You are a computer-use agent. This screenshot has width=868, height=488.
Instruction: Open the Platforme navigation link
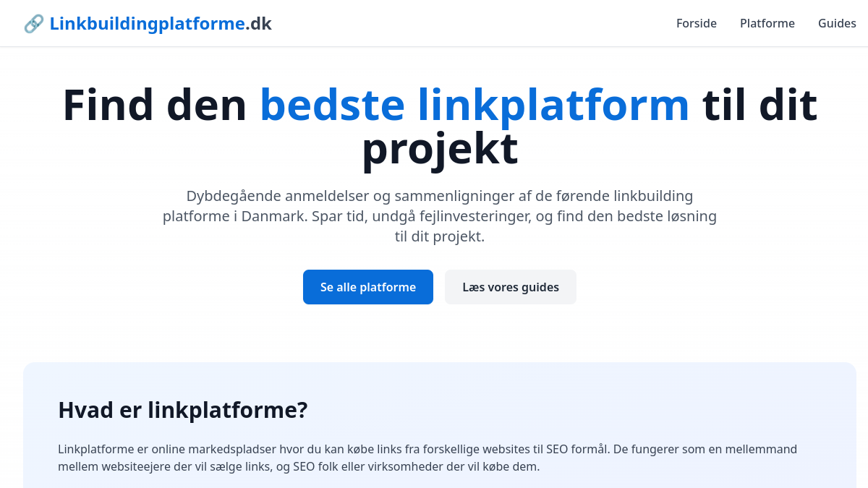(767, 23)
